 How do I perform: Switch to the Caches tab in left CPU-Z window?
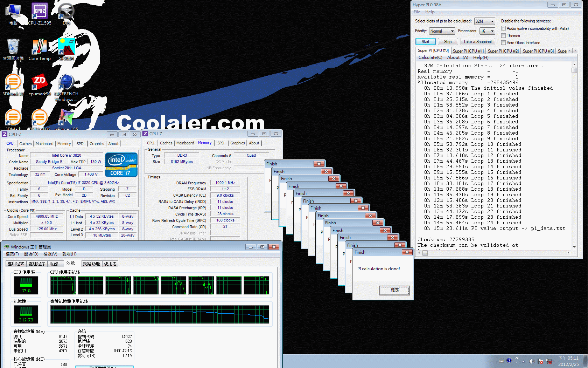click(x=26, y=144)
